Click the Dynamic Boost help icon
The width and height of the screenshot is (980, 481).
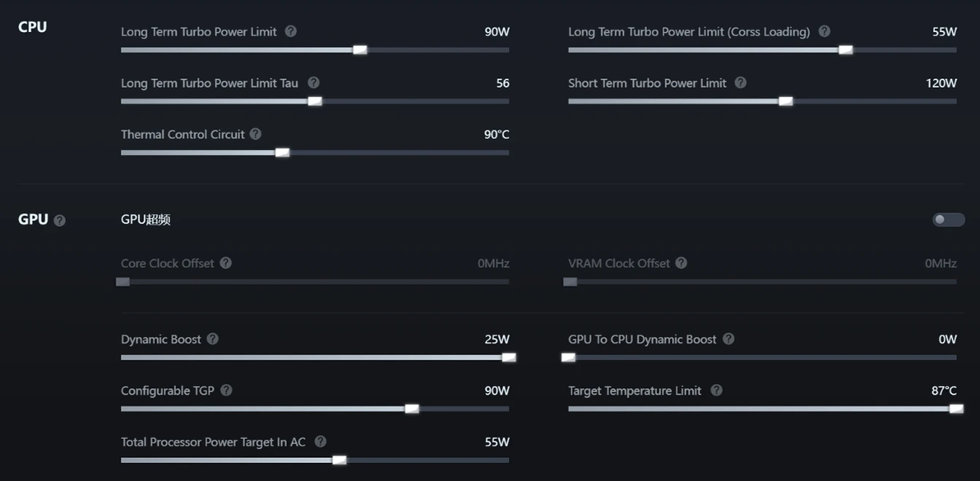pyautogui.click(x=213, y=339)
